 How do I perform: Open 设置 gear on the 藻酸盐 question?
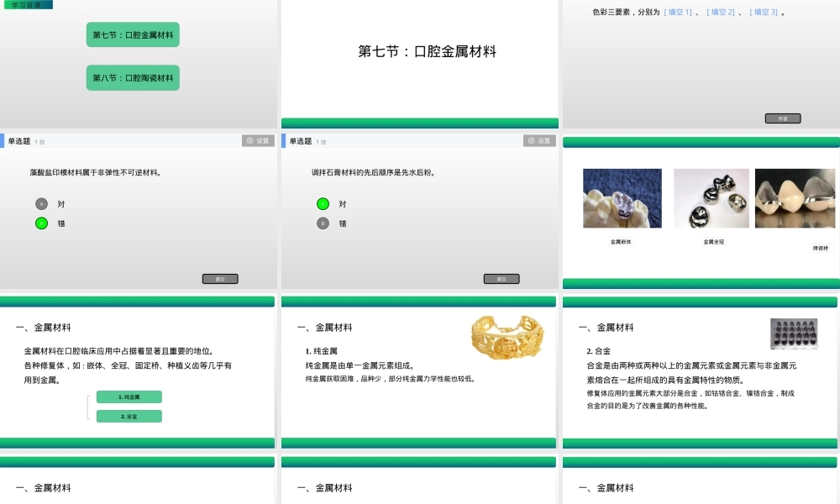[x=258, y=141]
